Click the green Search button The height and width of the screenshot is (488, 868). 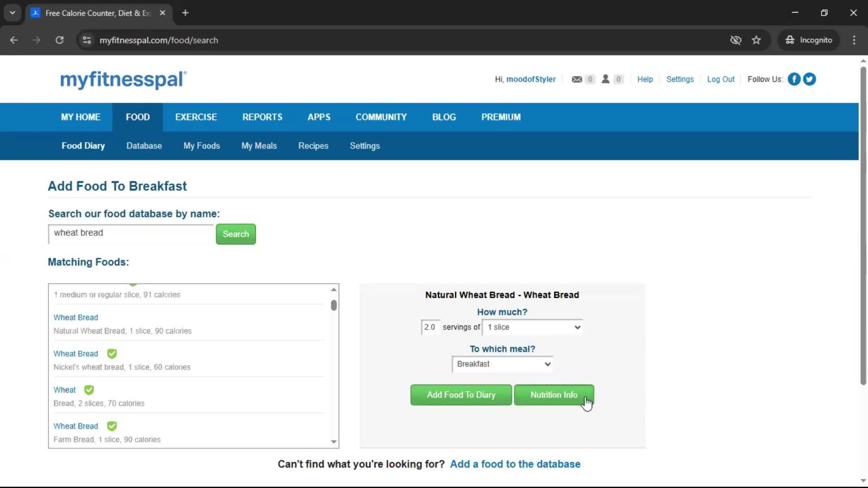236,234
